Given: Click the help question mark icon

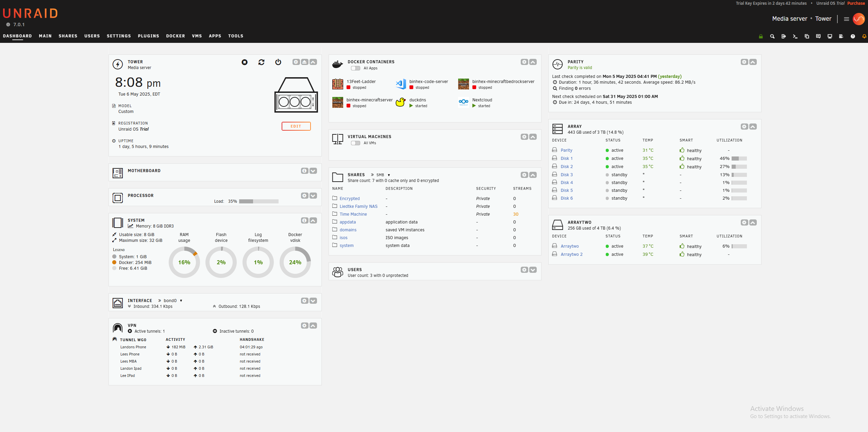Looking at the screenshot, I should pos(853,36).
